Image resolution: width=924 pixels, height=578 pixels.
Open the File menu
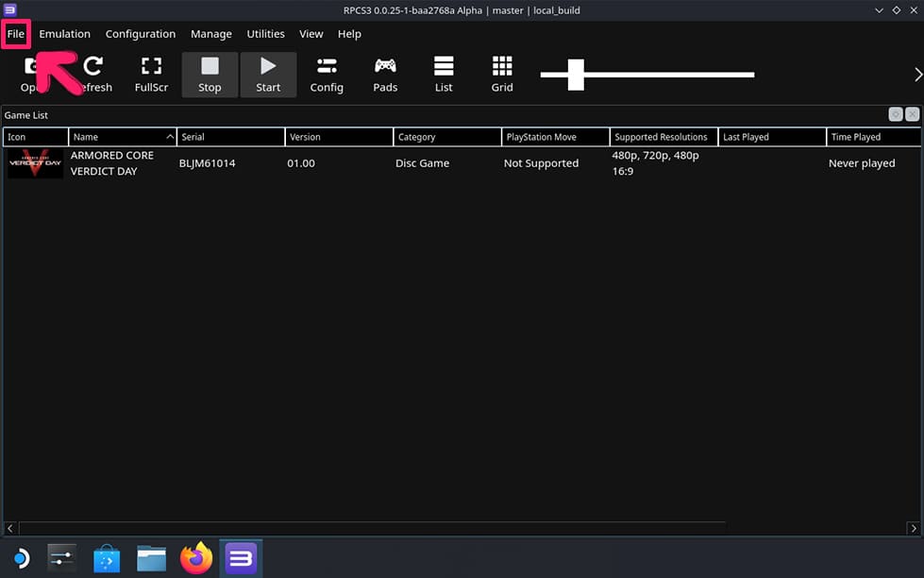tap(16, 34)
